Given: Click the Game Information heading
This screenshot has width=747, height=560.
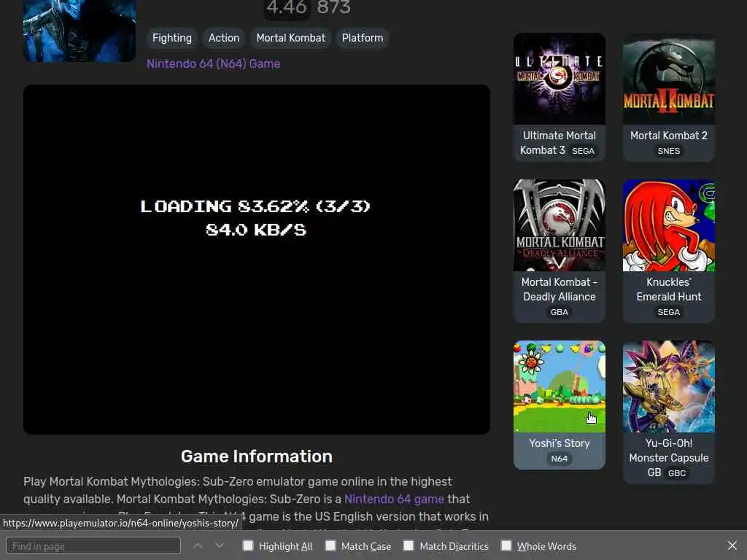Looking at the screenshot, I should point(257,456).
